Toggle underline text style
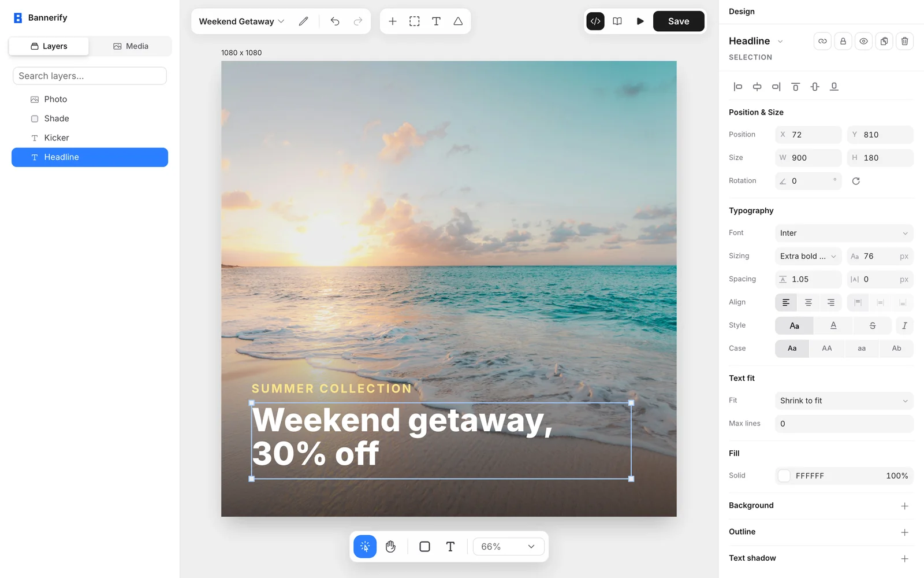This screenshot has height=578, width=924. (x=833, y=325)
